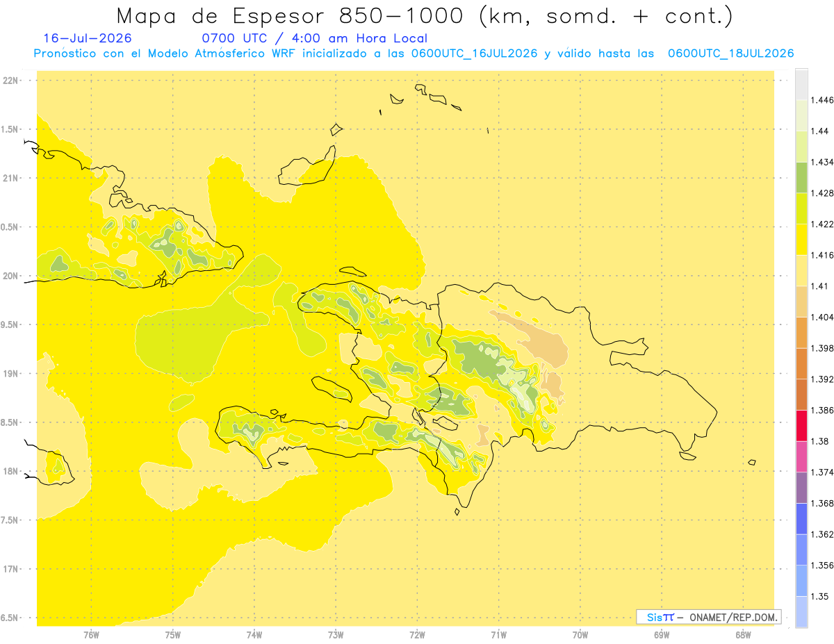Click the '1.44' colorbar value
This screenshot has width=834, height=644.
(x=819, y=131)
